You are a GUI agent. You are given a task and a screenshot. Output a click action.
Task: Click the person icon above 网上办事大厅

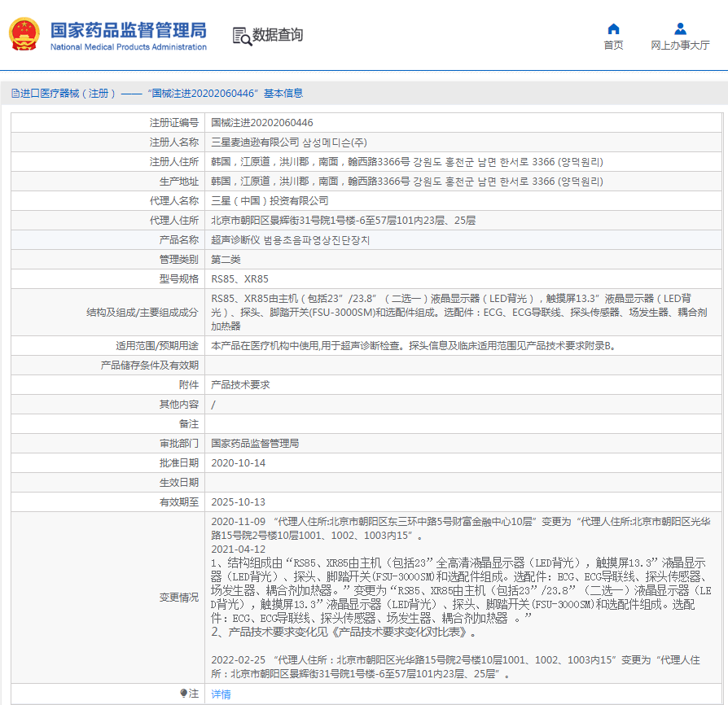click(x=680, y=28)
